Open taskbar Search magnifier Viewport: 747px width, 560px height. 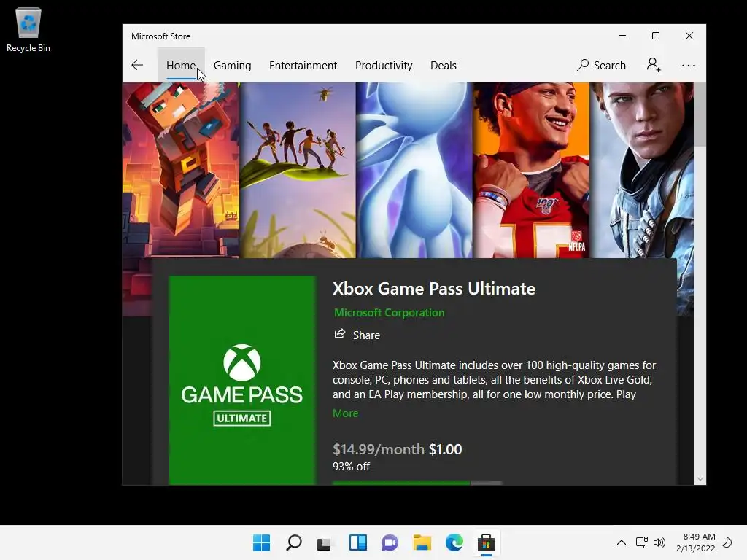[294, 542]
